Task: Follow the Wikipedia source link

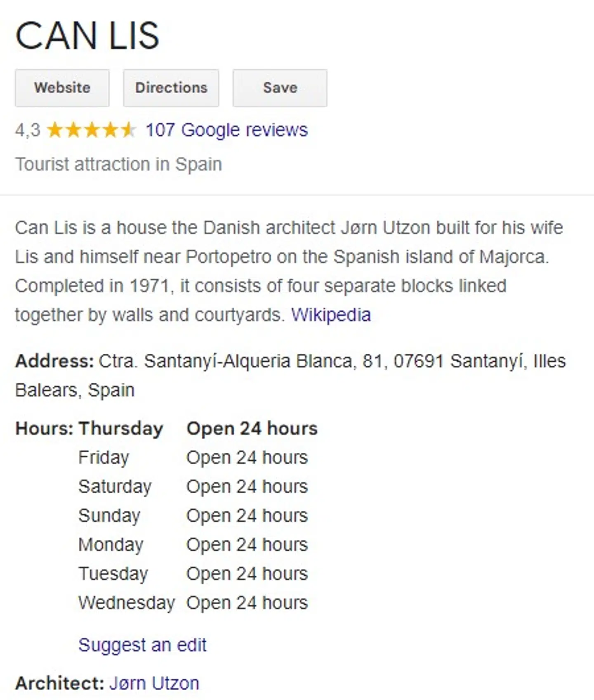Action: pyautogui.click(x=331, y=315)
